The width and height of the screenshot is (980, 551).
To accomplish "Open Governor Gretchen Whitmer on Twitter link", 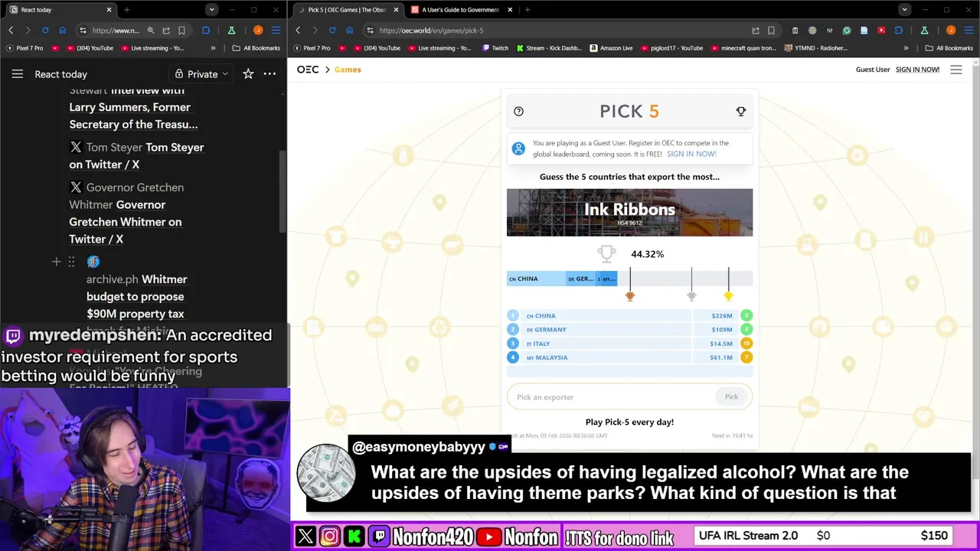I will 126,214.
